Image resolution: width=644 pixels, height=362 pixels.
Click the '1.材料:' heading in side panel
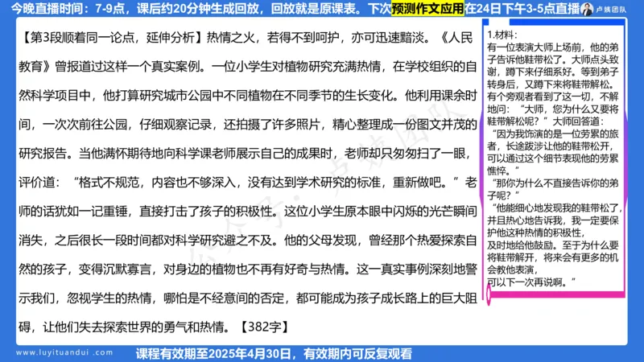(x=502, y=35)
